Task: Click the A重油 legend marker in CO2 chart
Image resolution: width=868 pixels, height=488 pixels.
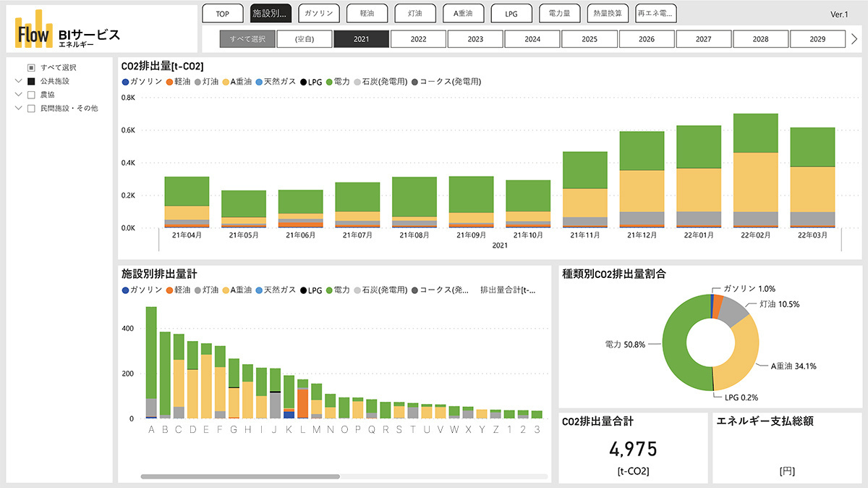Action: 225,82
